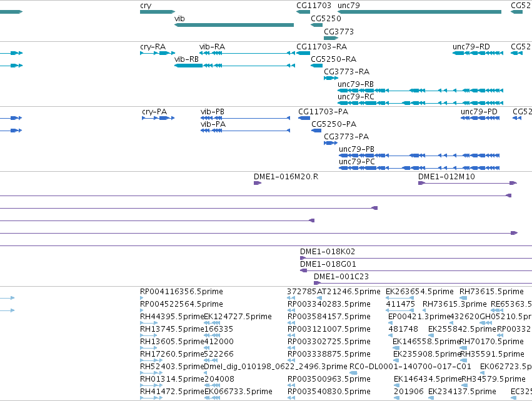Click the EP00421.3prime EST label
This screenshot has width=532, height=401.
coord(419,317)
